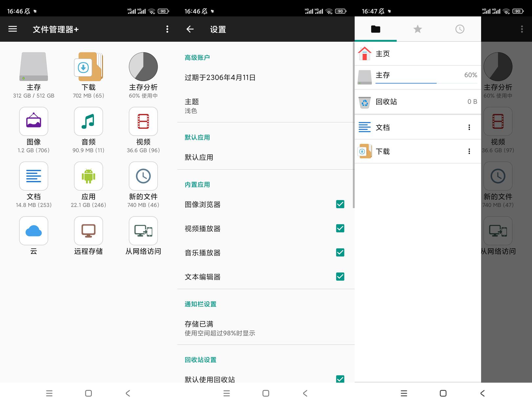Screen dimensions: 532x404
Task: Switch to the favorites star tab
Action: [418, 29]
